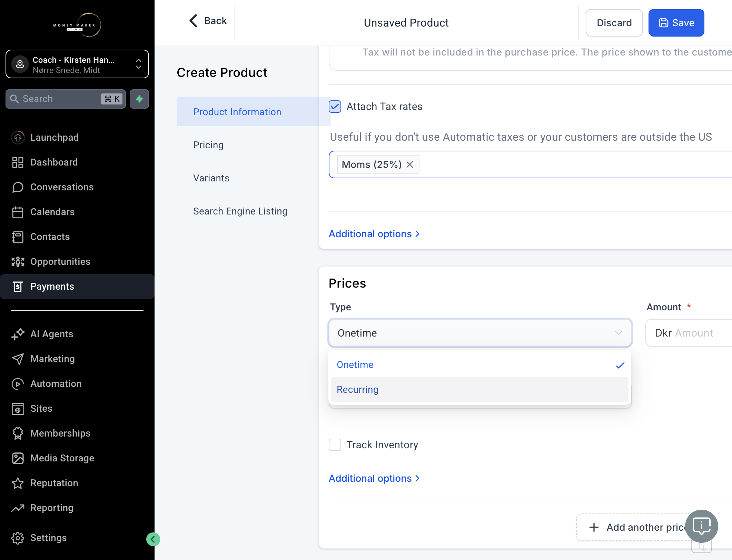Screen dimensions: 732x560
Task: Open Conversations chat bubble icon
Action: click(18, 187)
